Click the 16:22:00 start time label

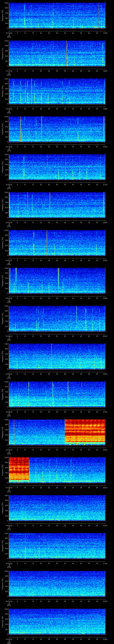point(9,261)
